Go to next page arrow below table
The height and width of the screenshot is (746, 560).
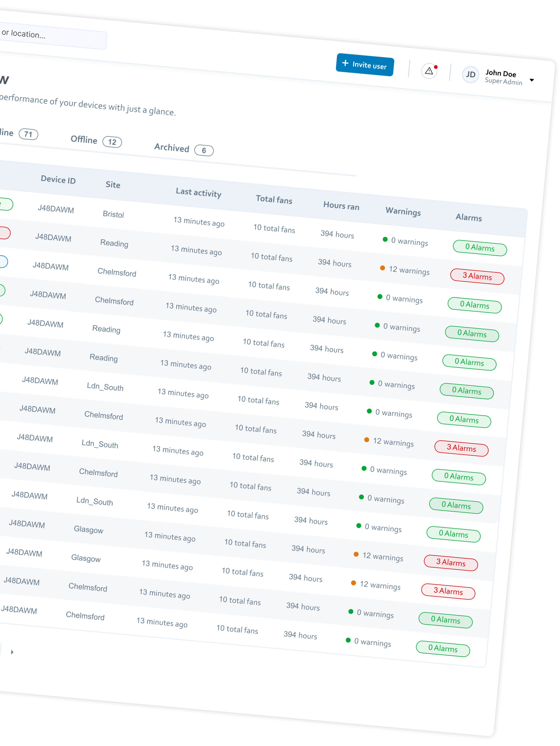(12, 652)
